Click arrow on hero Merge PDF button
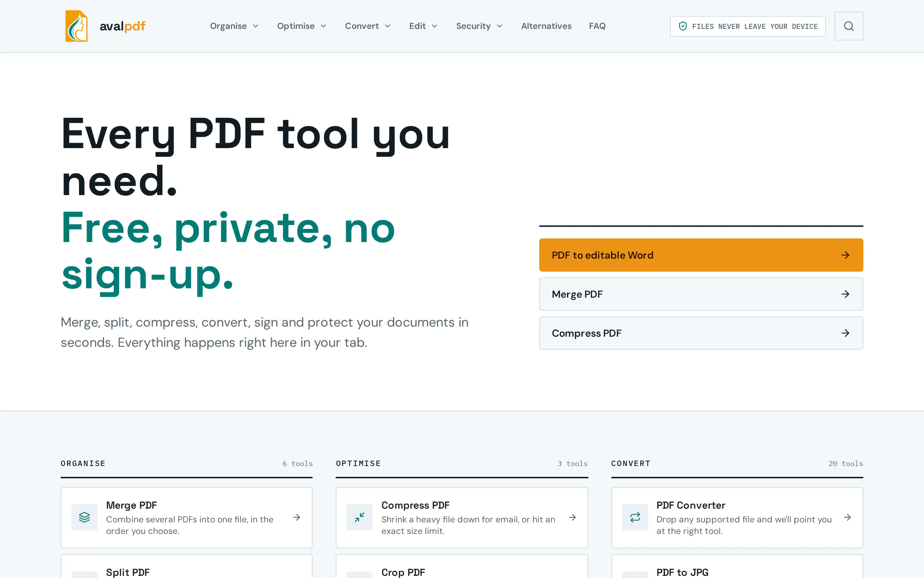Viewport: 924px width, 578px height. 845,294
